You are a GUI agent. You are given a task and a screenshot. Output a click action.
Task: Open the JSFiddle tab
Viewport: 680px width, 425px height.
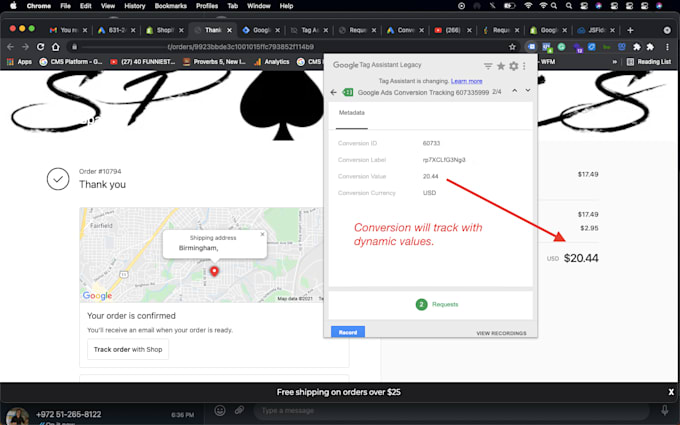(596, 30)
